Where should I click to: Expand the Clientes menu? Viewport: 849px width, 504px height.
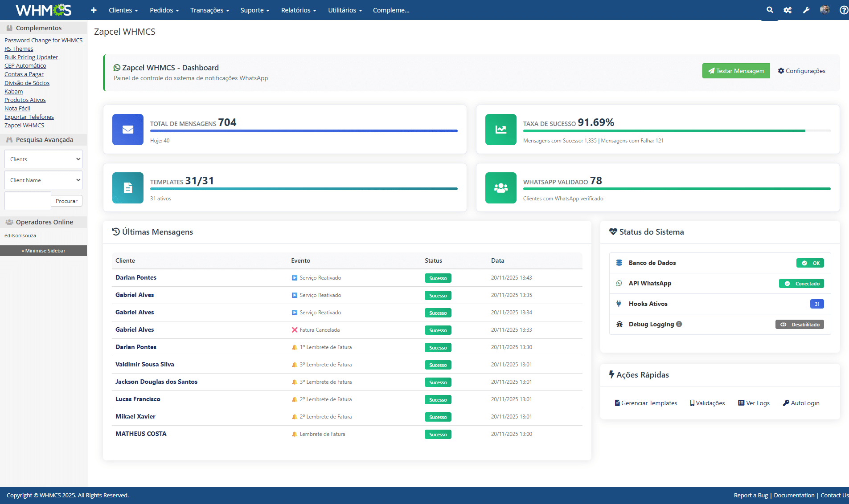click(x=123, y=10)
